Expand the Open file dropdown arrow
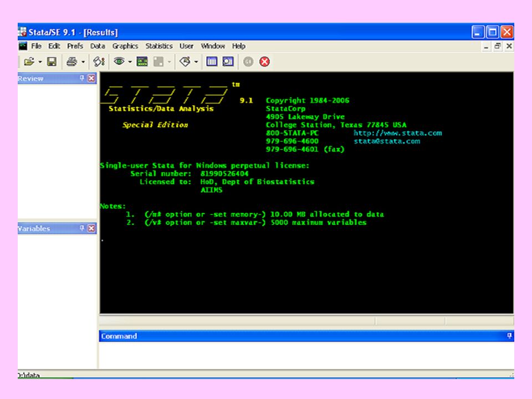Viewport: 532px width, 399px height. [40, 62]
